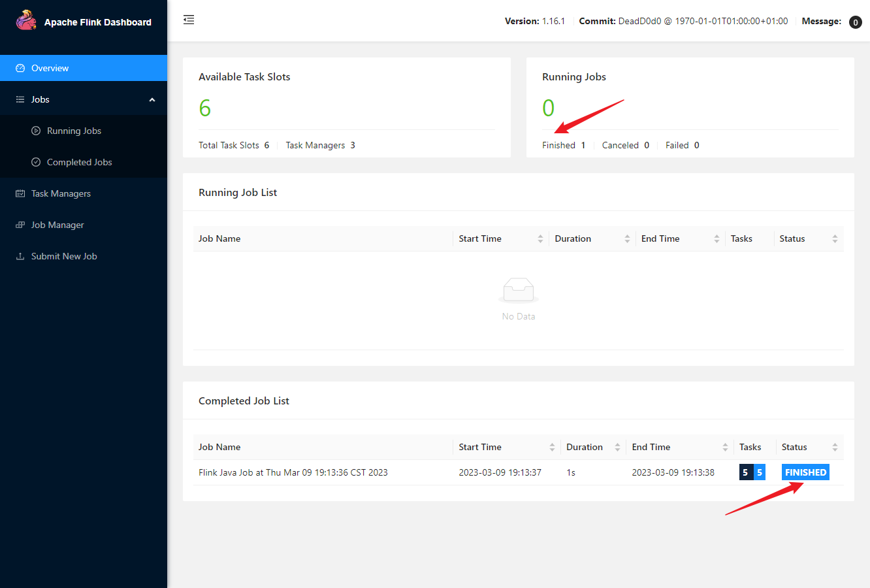This screenshot has height=588, width=870.
Task: Click the No Data empty inbox icon
Action: pyautogui.click(x=519, y=290)
